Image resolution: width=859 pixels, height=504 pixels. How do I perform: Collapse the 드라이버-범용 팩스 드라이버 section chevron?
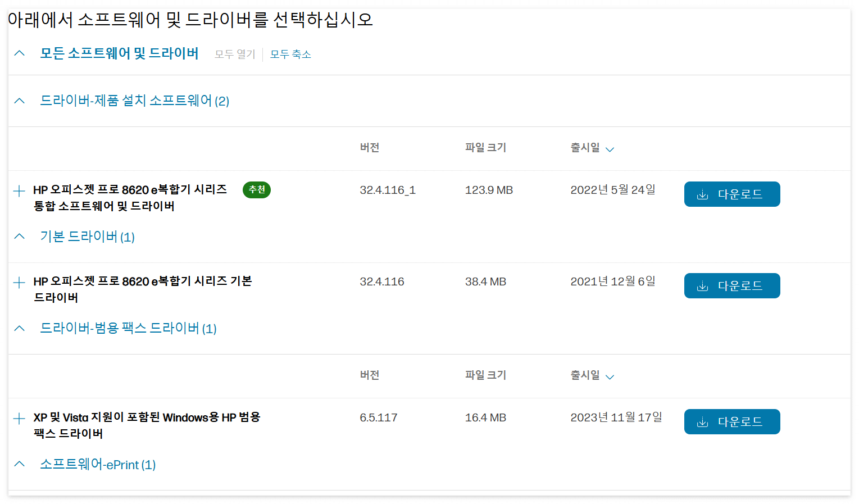click(x=19, y=328)
